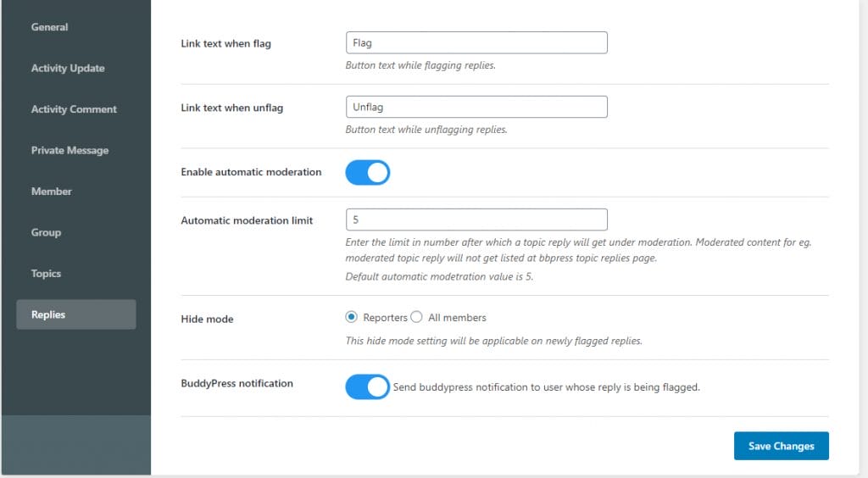This screenshot has height=478, width=868.
Task: Click the BuddyPress notification label text
Action: click(236, 383)
